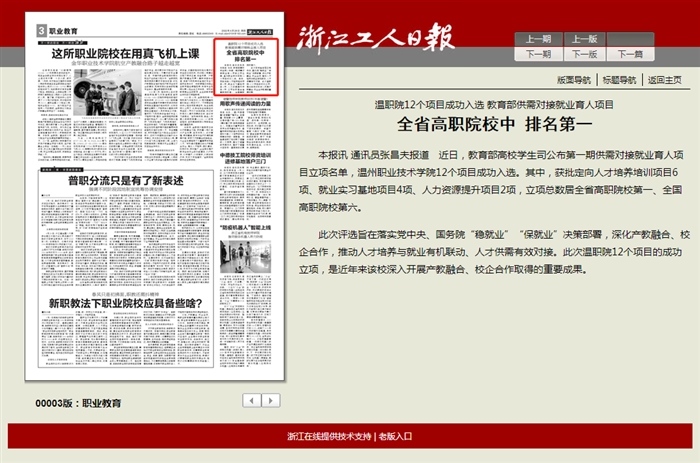
Task: Click the previous page arrow below the newspaper
Action: point(252,400)
